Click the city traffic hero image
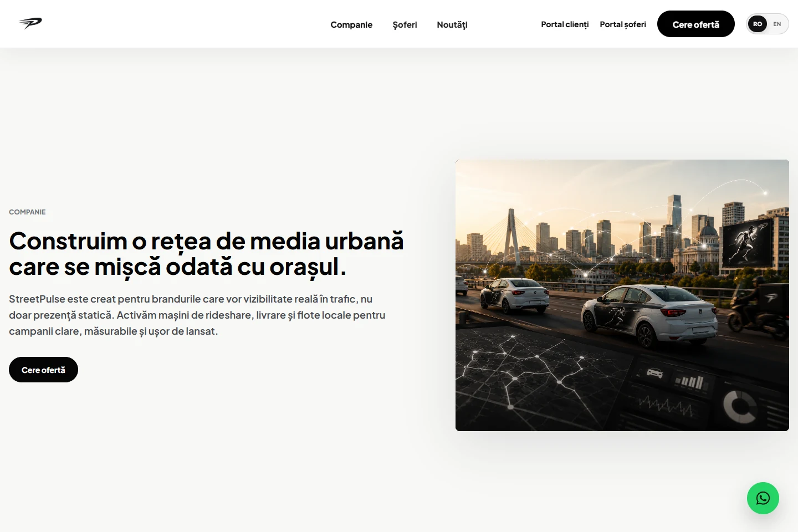The image size is (798, 532). tap(622, 295)
